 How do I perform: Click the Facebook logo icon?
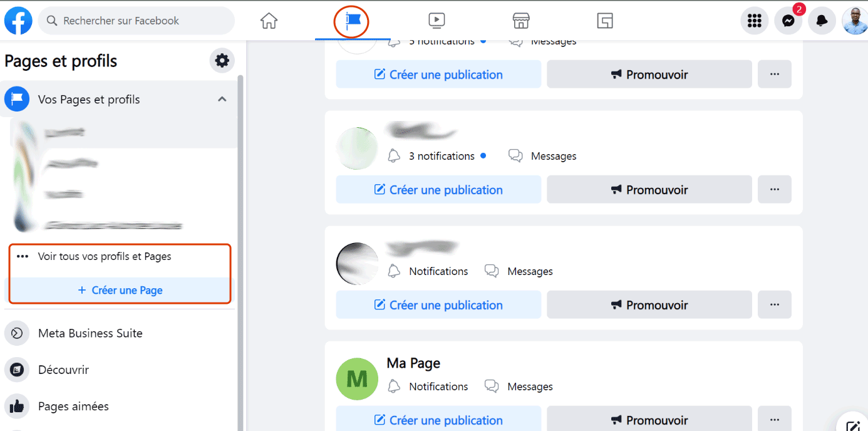pyautogui.click(x=19, y=21)
